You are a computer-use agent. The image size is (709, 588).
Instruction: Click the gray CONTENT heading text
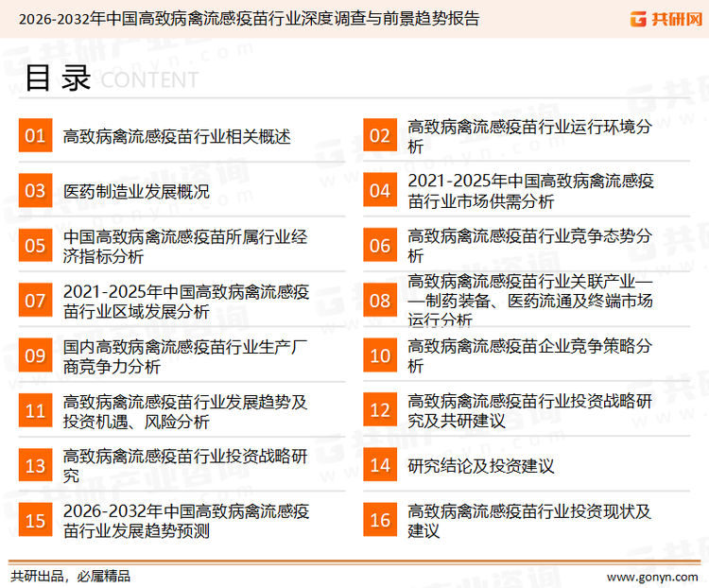click(x=149, y=80)
